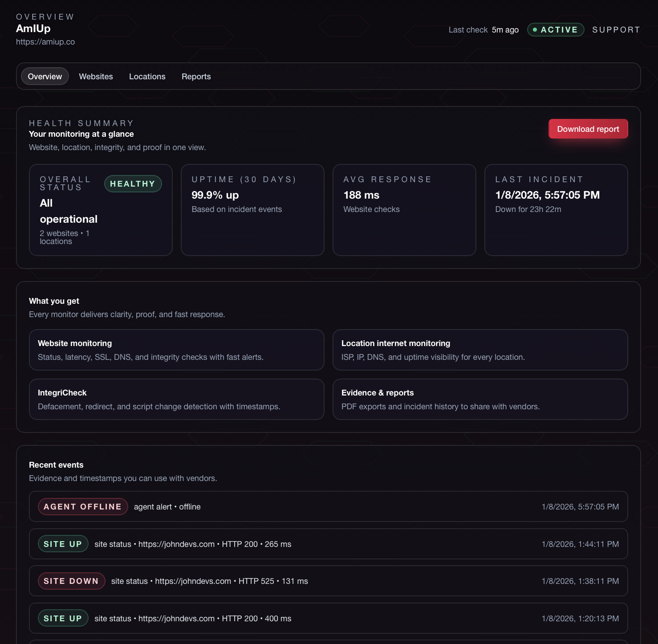This screenshot has height=644, width=658.
Task: Expand the Uptime (30 days) card
Action: point(252,210)
